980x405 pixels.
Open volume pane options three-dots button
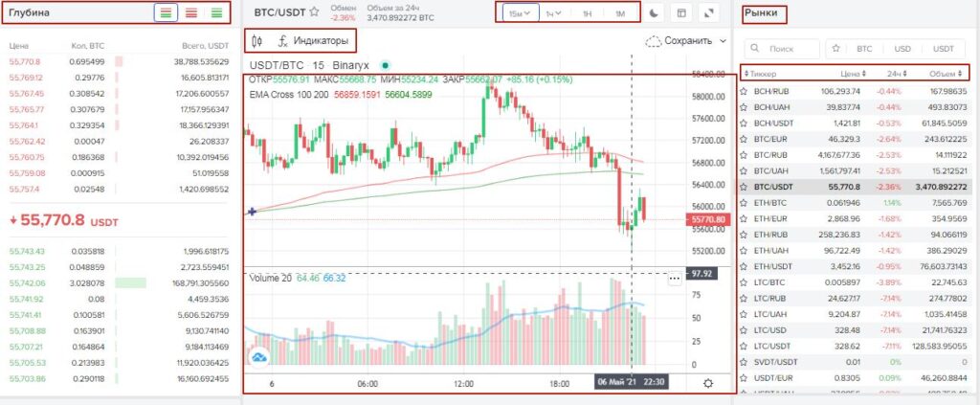pyautogui.click(x=675, y=280)
